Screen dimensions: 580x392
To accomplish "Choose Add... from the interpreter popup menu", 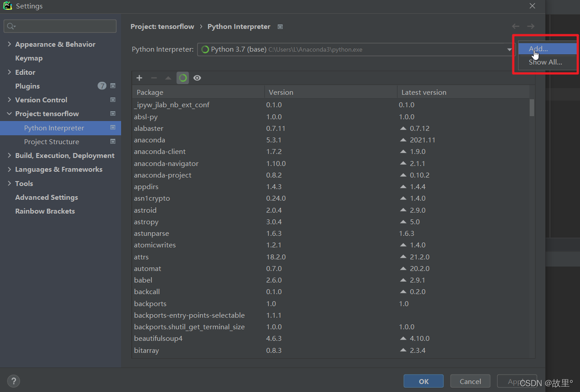I will (x=548, y=49).
